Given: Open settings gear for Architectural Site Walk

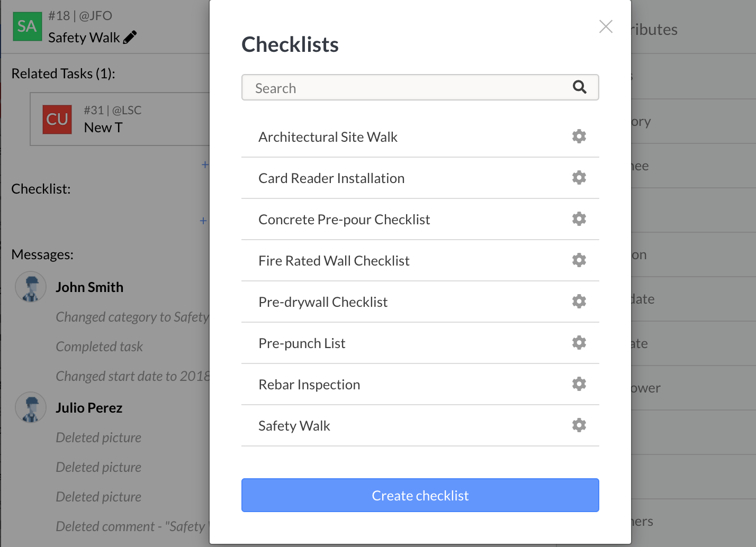Looking at the screenshot, I should 579,136.
